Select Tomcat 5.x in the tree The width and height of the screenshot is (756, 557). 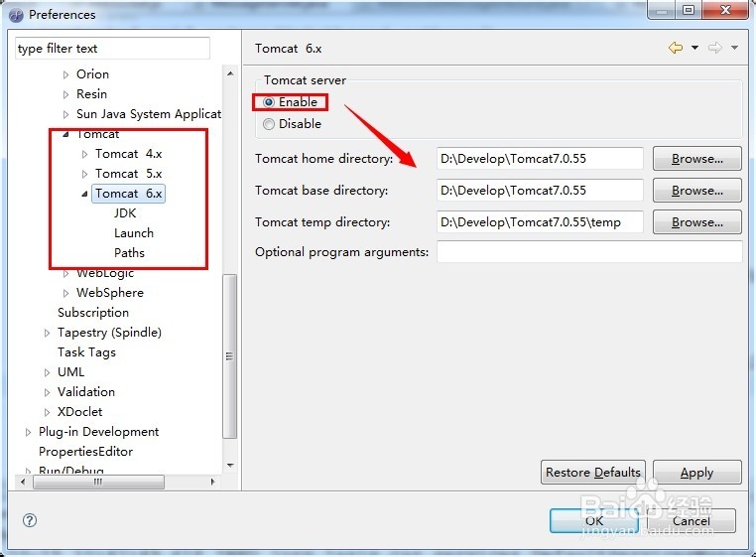(x=128, y=174)
